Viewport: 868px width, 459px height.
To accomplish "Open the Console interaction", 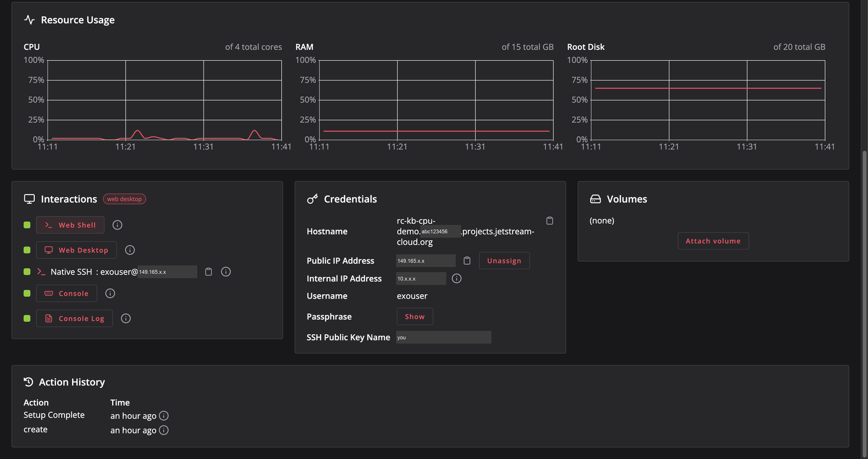I will point(67,293).
